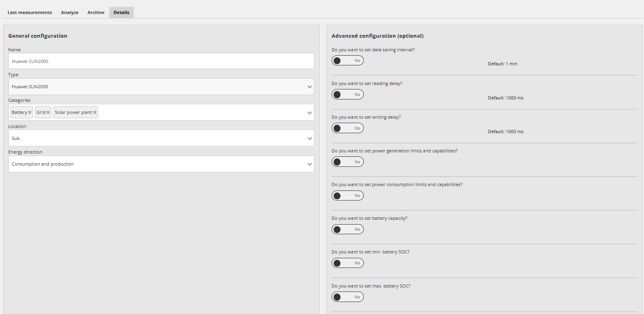Enable the writing delay setting
Image resolution: width=644 pixels, height=314 pixels.
[x=347, y=128]
